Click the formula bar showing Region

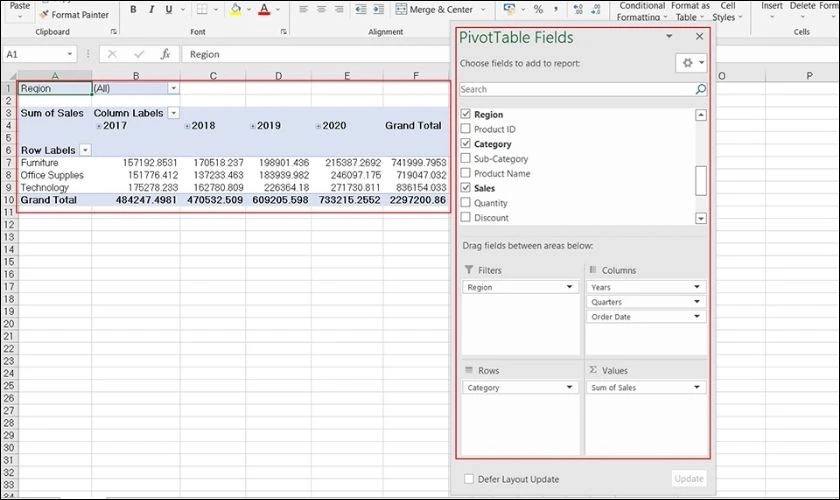[316, 54]
